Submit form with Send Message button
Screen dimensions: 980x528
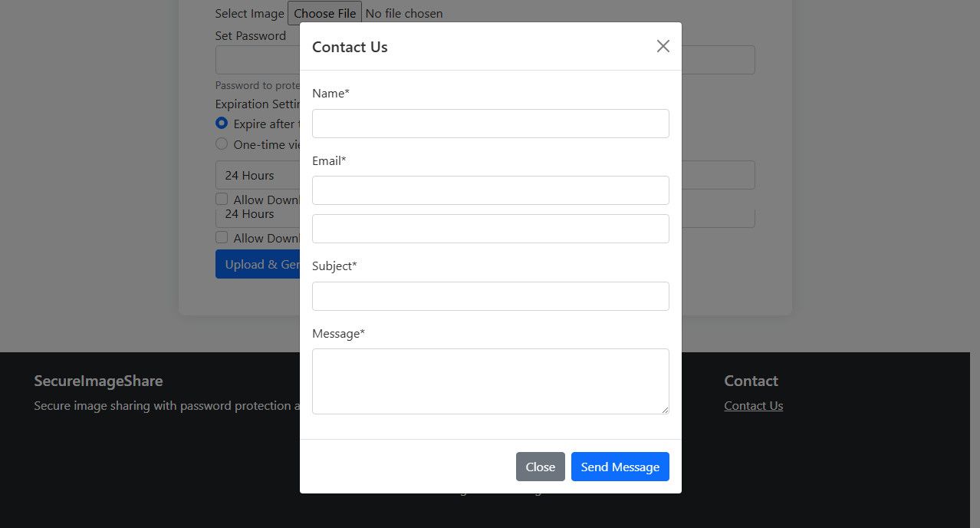click(620, 467)
